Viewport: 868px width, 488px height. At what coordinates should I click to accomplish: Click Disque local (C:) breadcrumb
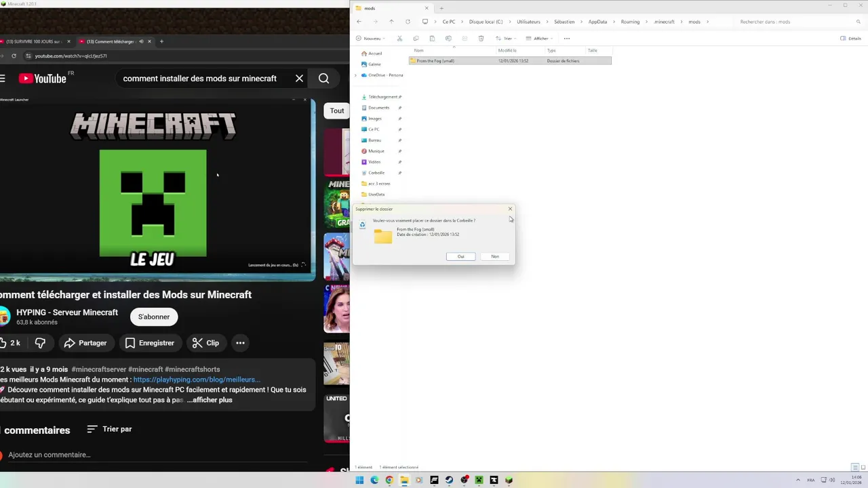point(486,22)
